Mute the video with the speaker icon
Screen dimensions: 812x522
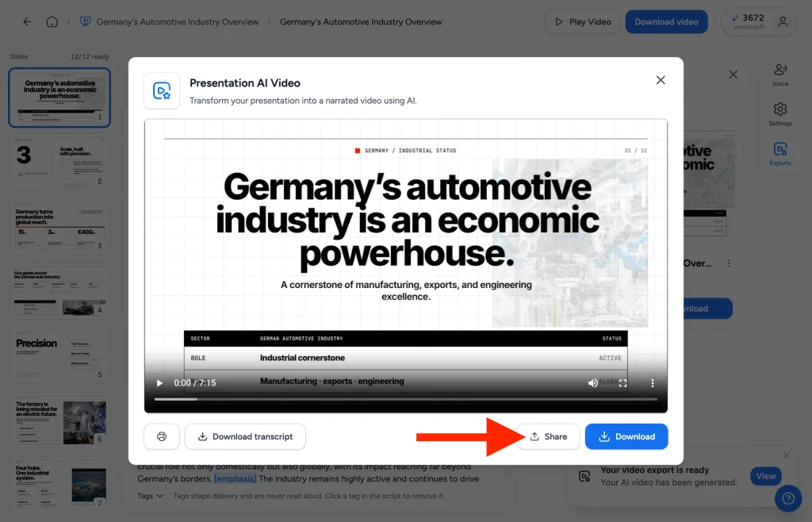pos(592,383)
